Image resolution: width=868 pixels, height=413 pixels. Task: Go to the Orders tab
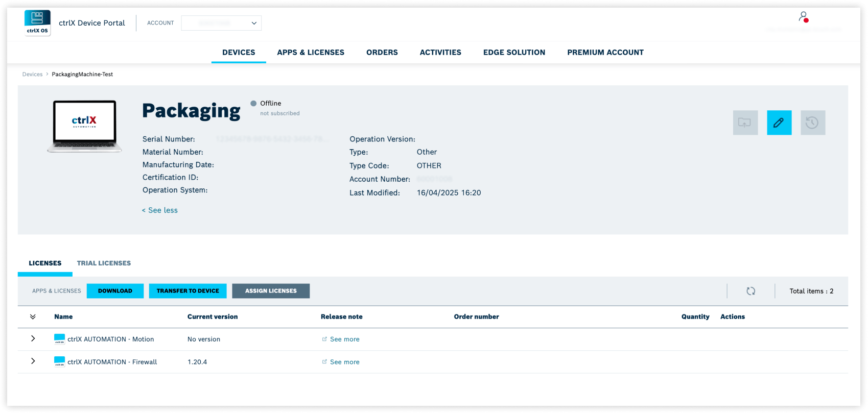point(382,52)
